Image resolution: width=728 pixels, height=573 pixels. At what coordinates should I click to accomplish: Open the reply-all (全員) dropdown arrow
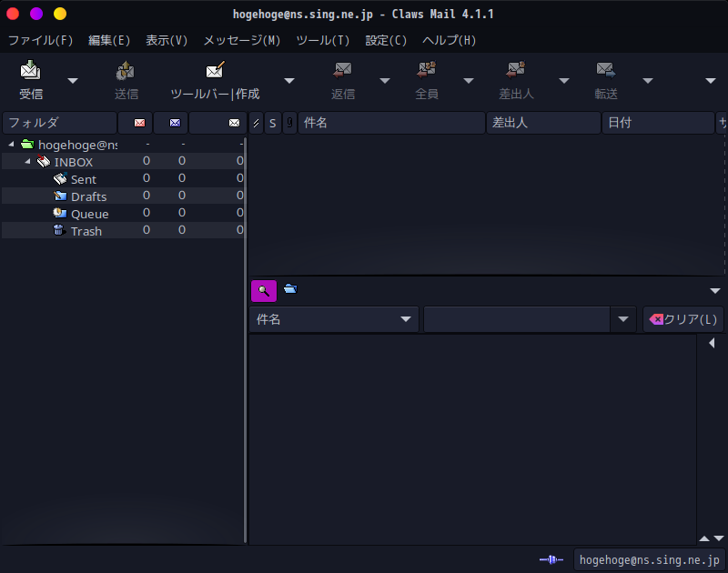pos(469,81)
